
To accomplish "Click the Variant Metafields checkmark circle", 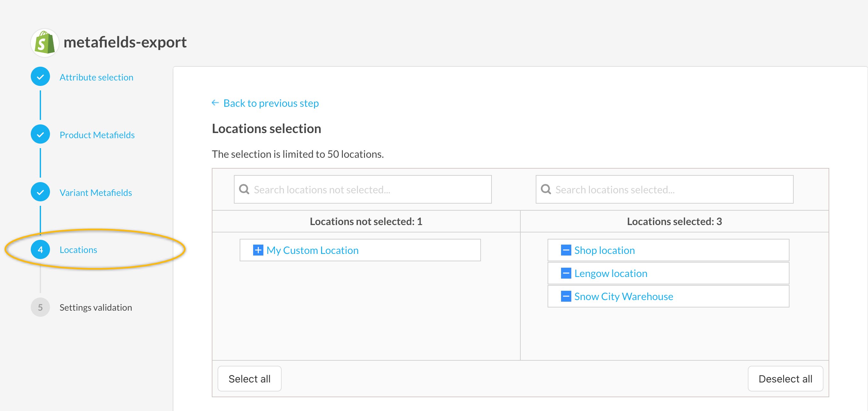I will (40, 192).
